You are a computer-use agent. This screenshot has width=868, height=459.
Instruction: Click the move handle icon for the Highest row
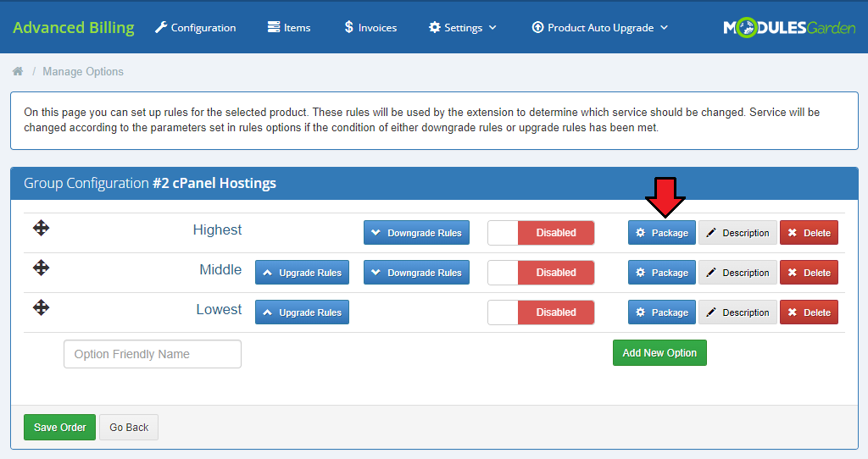[x=41, y=228]
